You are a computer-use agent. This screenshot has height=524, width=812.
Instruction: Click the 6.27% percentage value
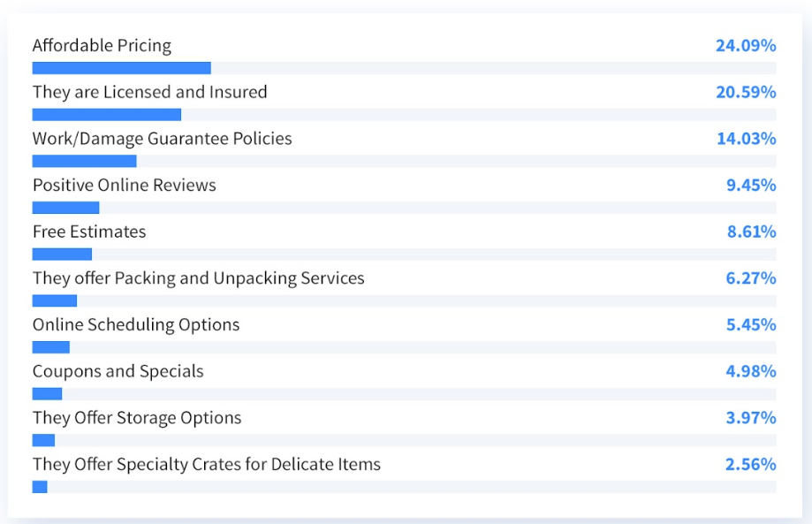(751, 278)
